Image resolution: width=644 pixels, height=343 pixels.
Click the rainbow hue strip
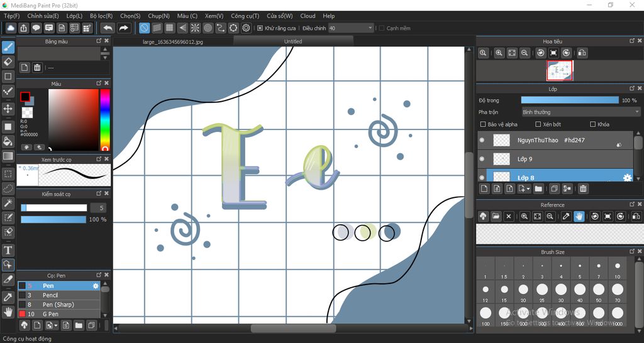105,120
